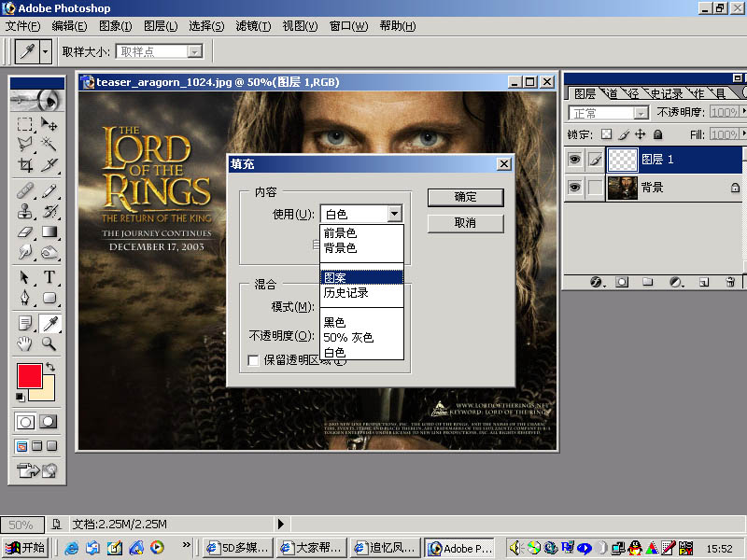The image size is (747, 560).
Task: Open the 滤镜 menu
Action: (x=253, y=26)
